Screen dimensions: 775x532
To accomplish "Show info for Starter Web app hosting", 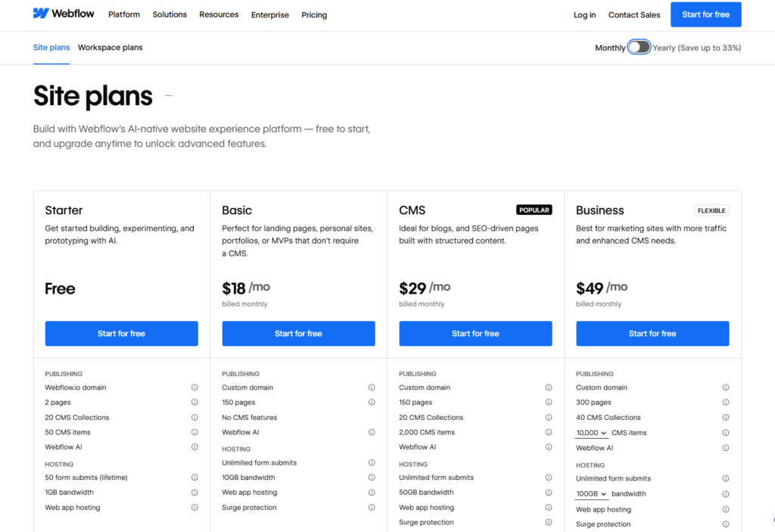I will click(x=195, y=507).
